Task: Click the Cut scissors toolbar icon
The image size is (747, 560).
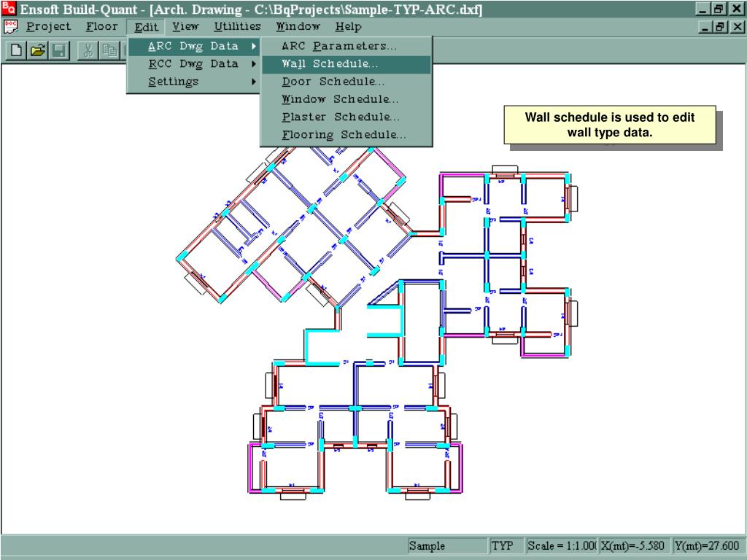Action: coord(88,50)
